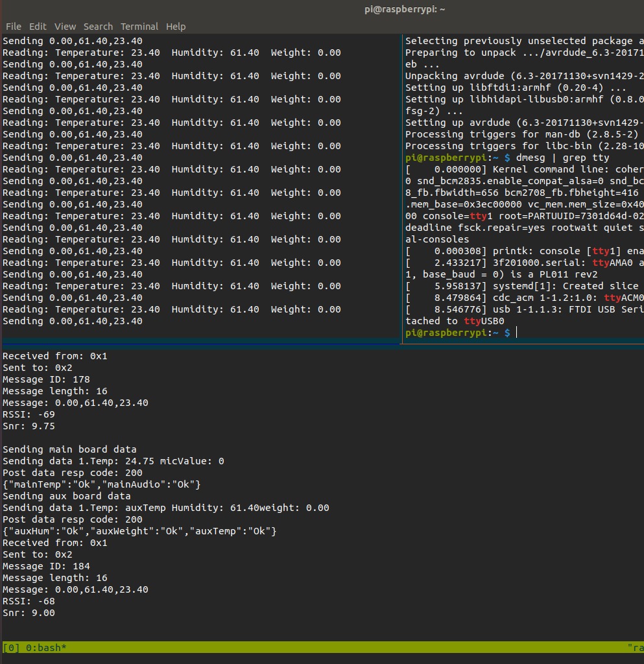Focus the left pane on last Sending line
Viewport: 644px width, 664px height.
tap(73, 321)
